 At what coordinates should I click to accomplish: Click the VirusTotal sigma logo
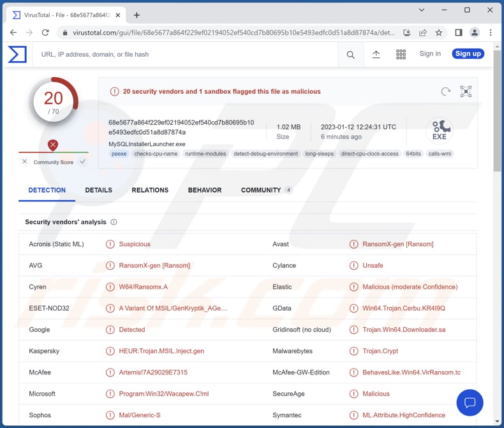pos(17,54)
